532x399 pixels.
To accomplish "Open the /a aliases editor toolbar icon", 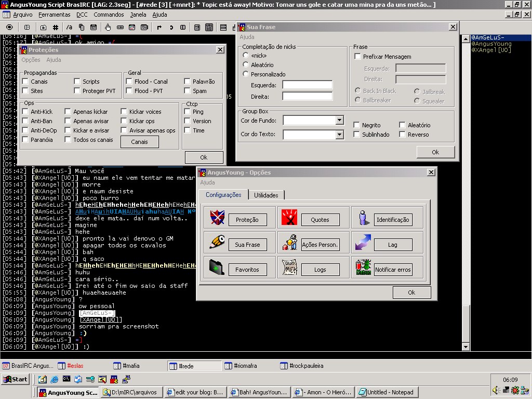I will click(x=69, y=27).
